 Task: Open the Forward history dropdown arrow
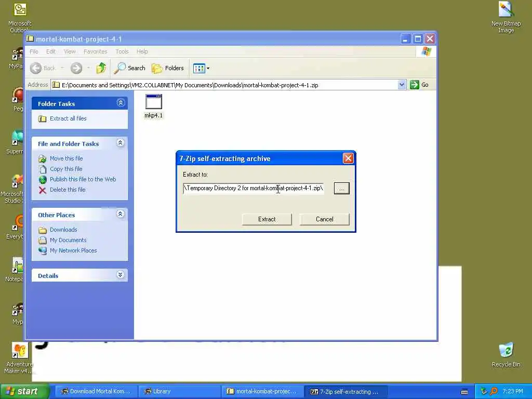[x=88, y=68]
